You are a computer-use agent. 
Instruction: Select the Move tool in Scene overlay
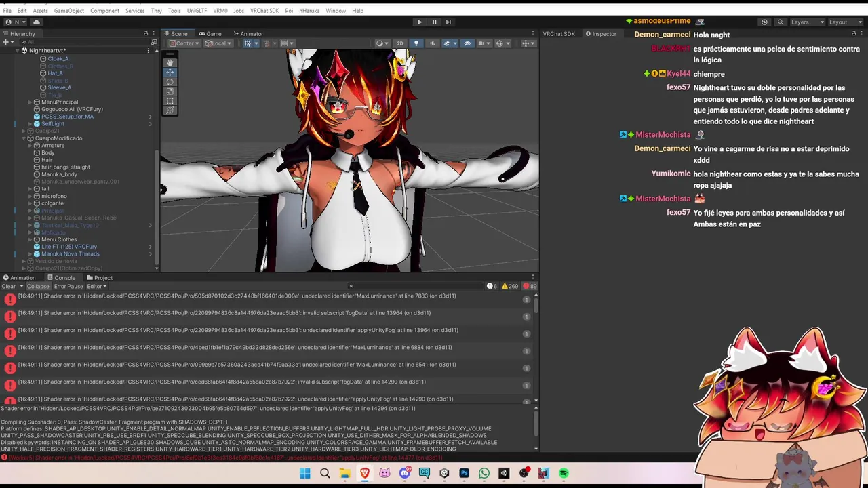click(170, 72)
